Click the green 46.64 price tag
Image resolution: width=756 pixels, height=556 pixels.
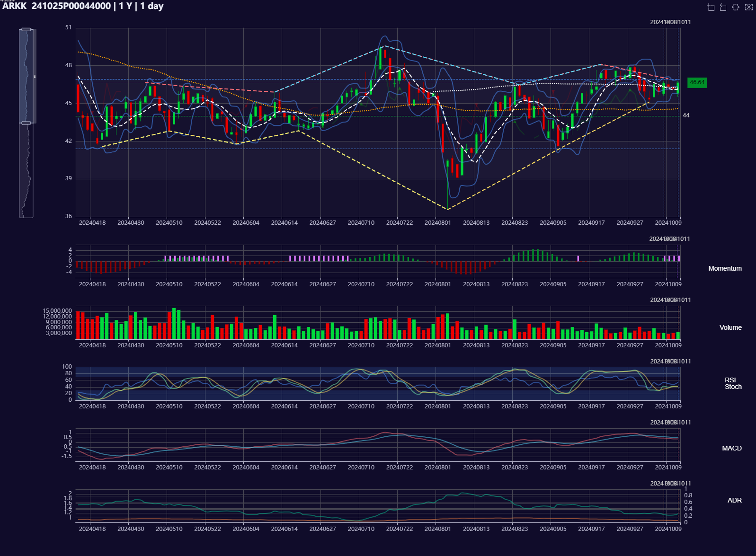697,82
